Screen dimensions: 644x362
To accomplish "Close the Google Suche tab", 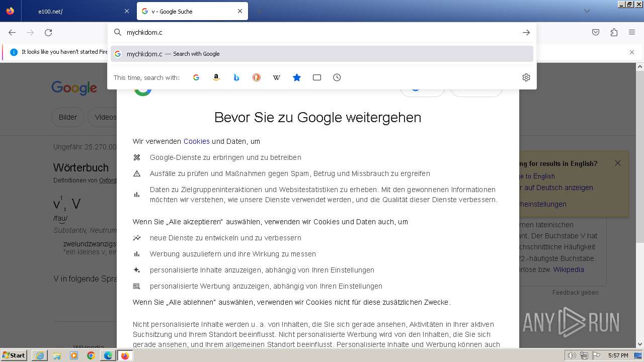I will pyautogui.click(x=240, y=11).
